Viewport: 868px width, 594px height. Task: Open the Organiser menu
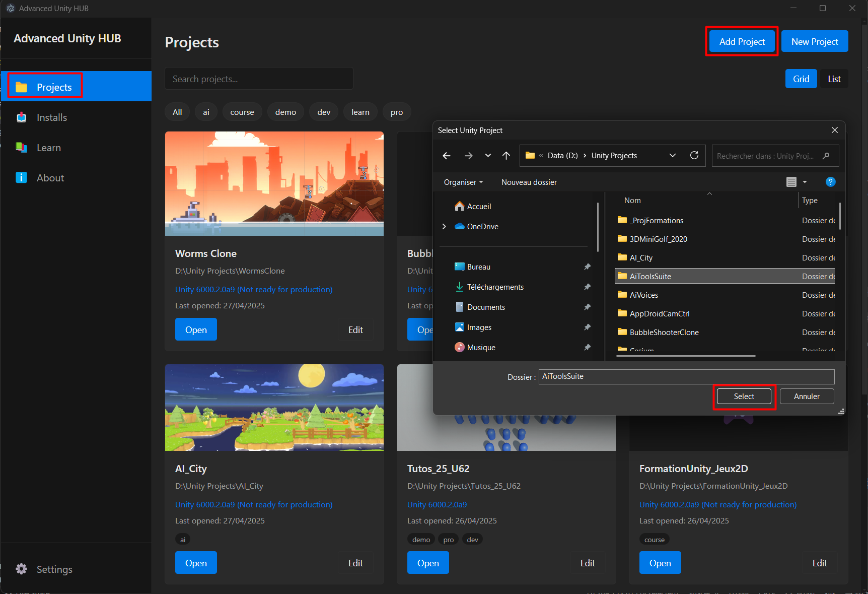pyautogui.click(x=463, y=182)
